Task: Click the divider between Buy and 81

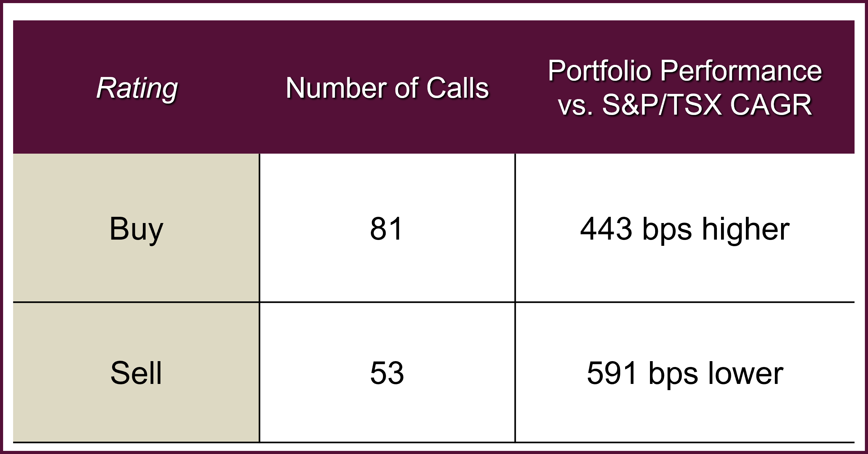Action: [259, 228]
